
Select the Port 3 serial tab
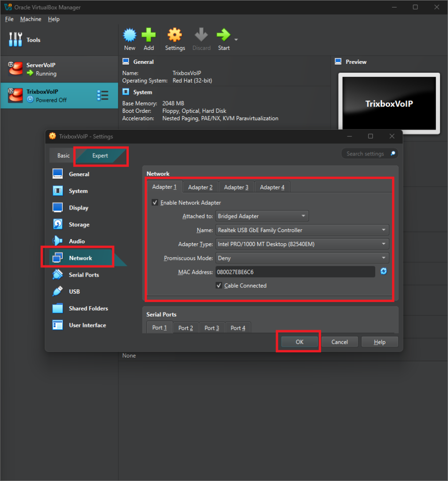point(212,328)
